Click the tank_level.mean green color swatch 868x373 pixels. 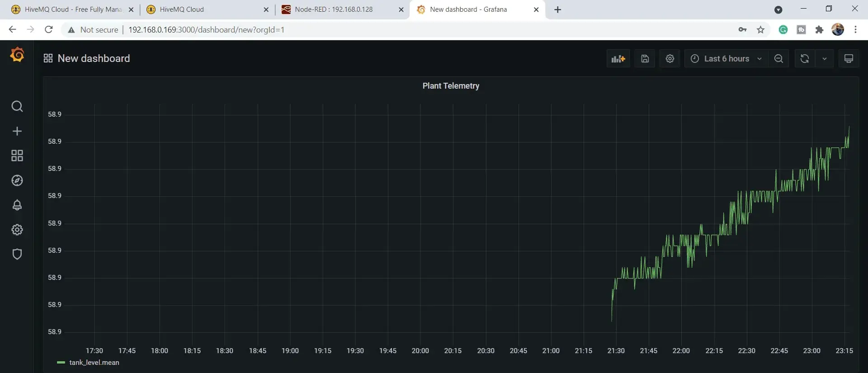(61, 363)
